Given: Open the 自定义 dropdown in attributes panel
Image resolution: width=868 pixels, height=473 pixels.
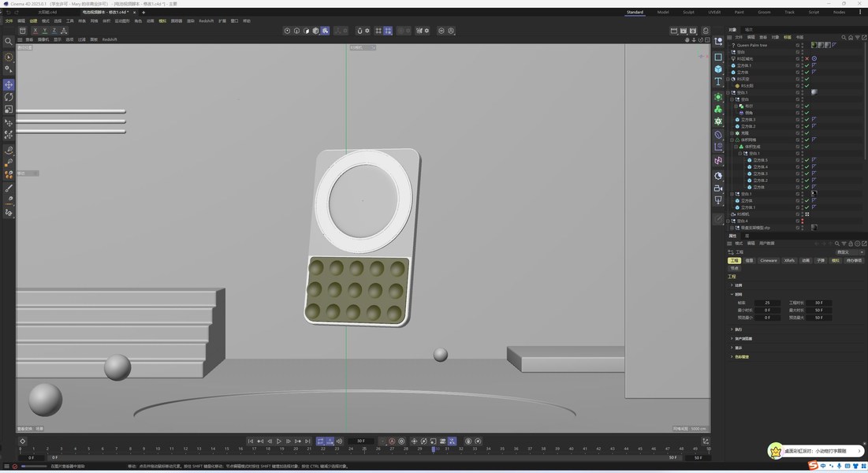Looking at the screenshot, I should click(849, 252).
